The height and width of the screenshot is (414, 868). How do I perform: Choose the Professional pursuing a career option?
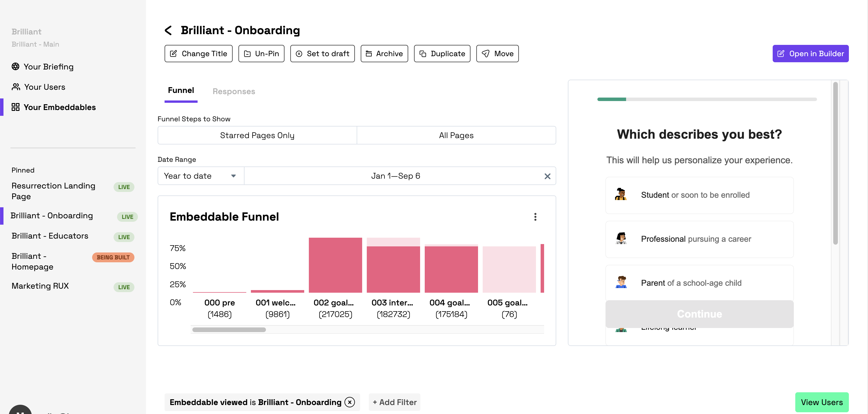[699, 239]
